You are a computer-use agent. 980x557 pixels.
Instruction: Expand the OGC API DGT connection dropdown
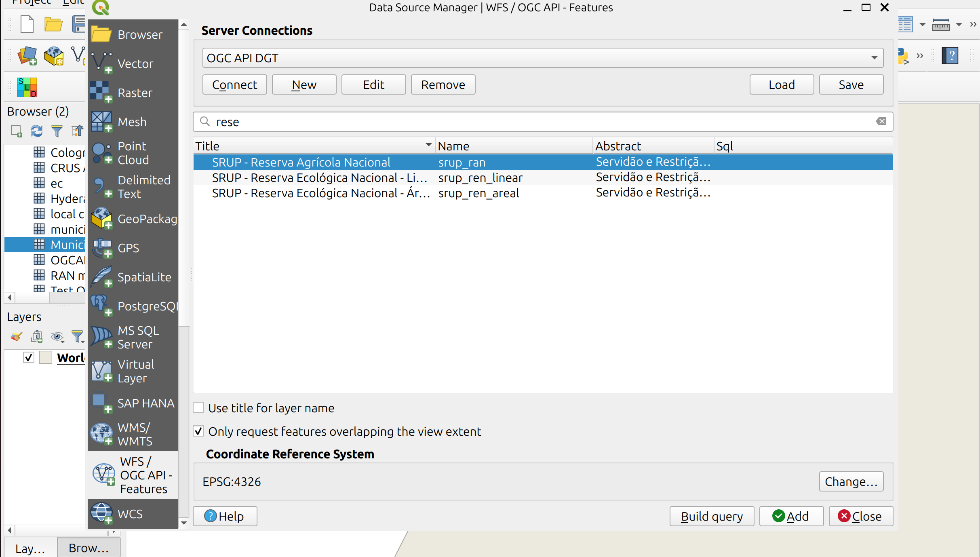pyautogui.click(x=874, y=58)
